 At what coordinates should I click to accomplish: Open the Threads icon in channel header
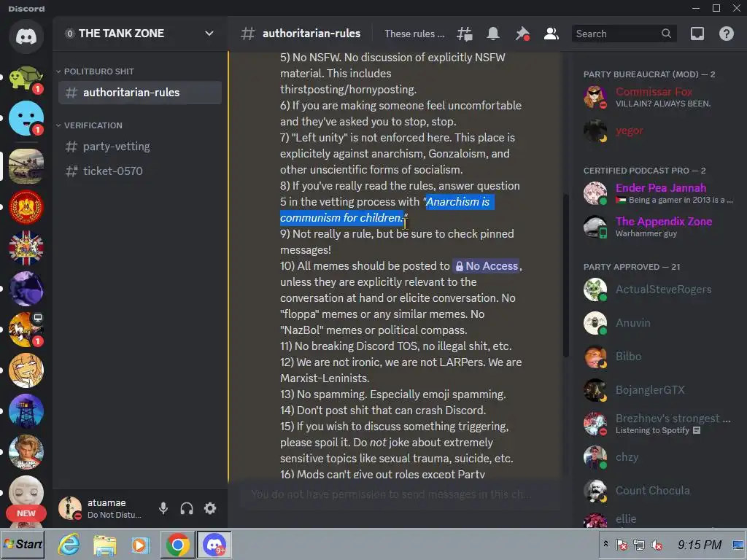465,34
